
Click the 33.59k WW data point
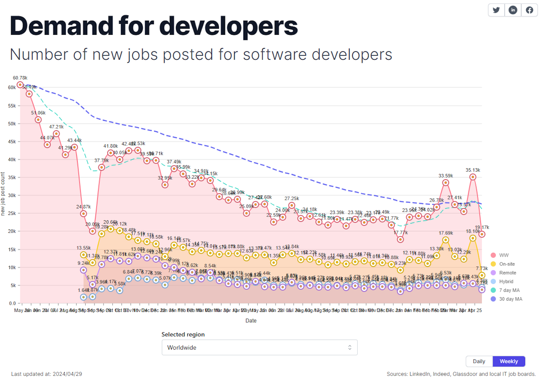pos(445,182)
